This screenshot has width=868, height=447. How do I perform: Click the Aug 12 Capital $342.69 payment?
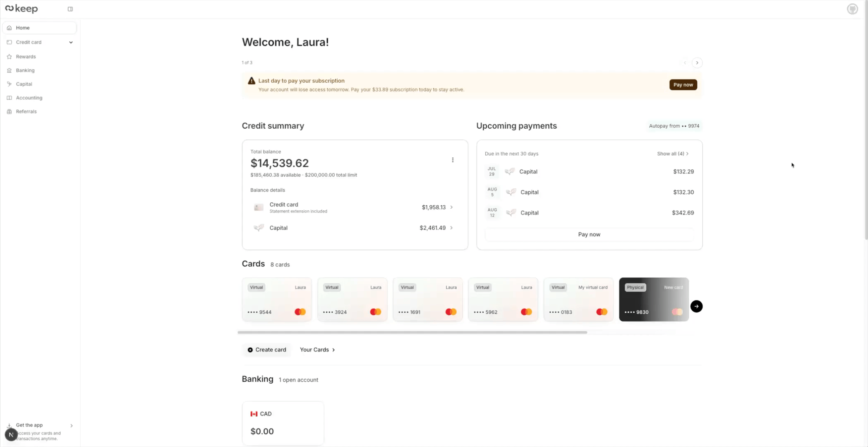point(589,213)
